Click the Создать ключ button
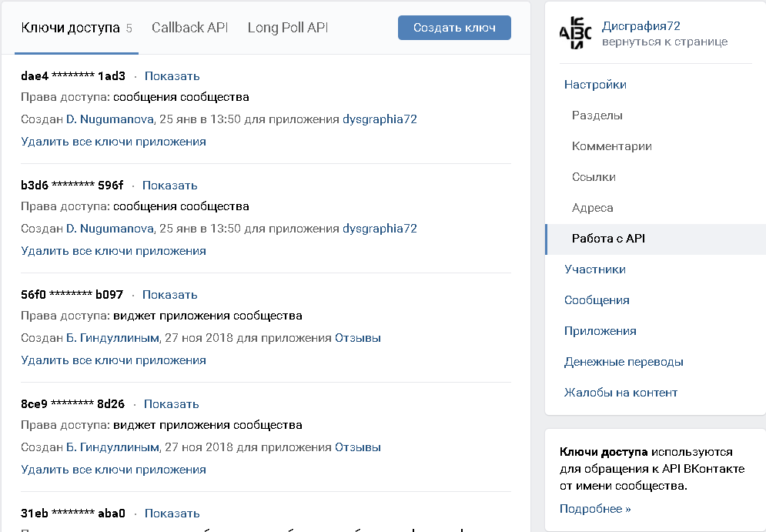 454,28
